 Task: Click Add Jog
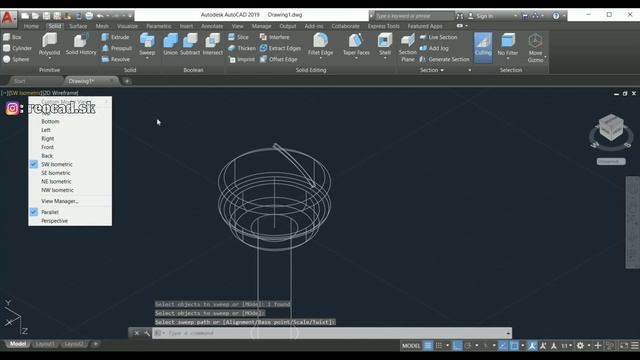pos(434,48)
